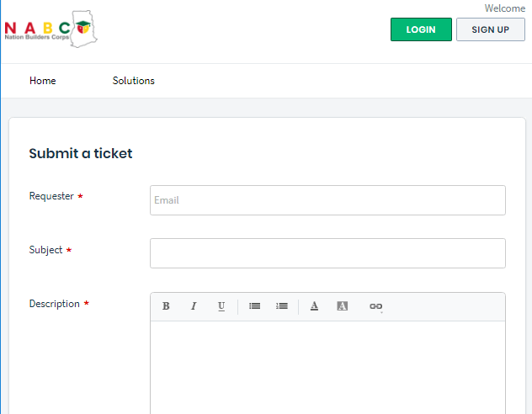
Task: Click the Submit a ticket heading
Action: tap(81, 153)
